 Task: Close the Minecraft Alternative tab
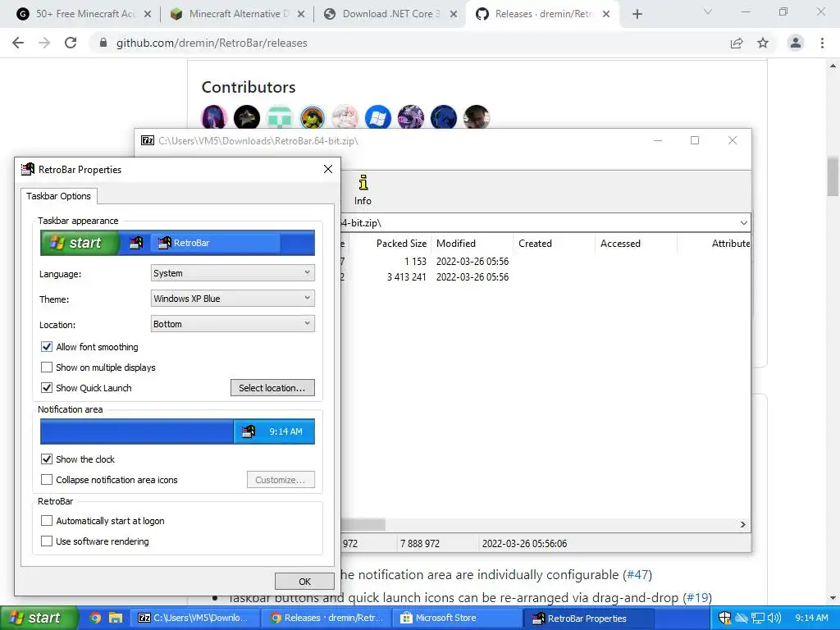tap(301, 14)
